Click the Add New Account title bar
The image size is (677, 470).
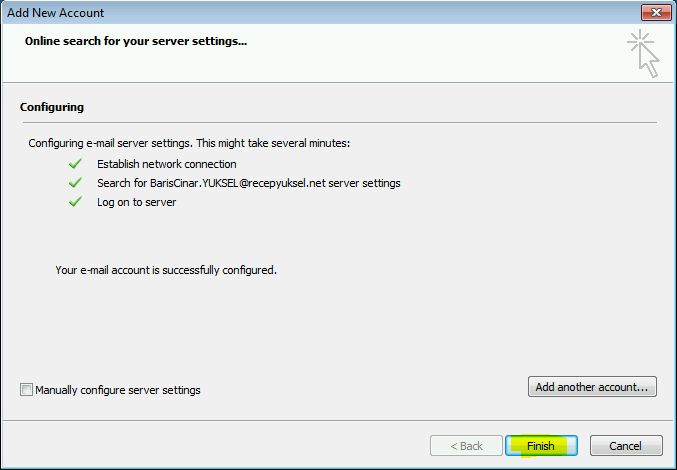pos(320,13)
